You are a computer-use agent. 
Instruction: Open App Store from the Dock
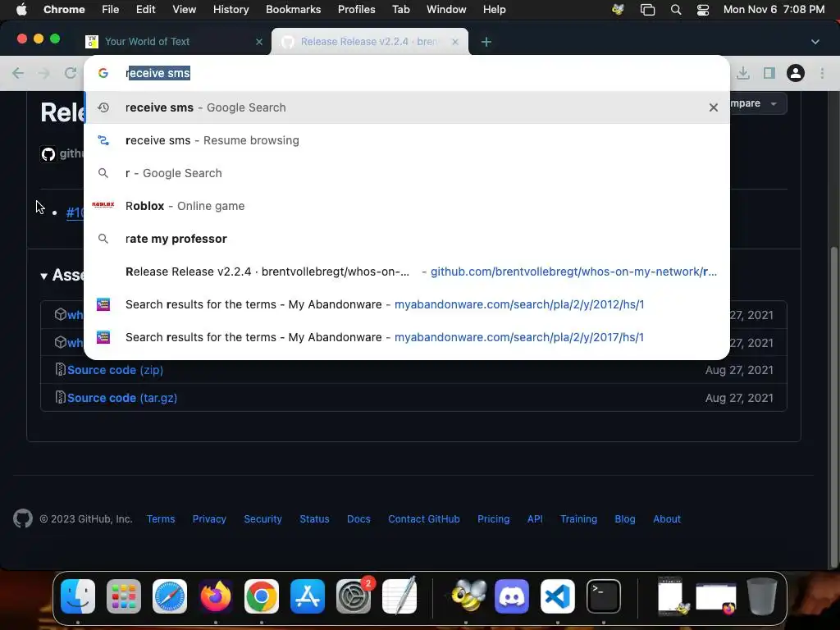click(308, 596)
